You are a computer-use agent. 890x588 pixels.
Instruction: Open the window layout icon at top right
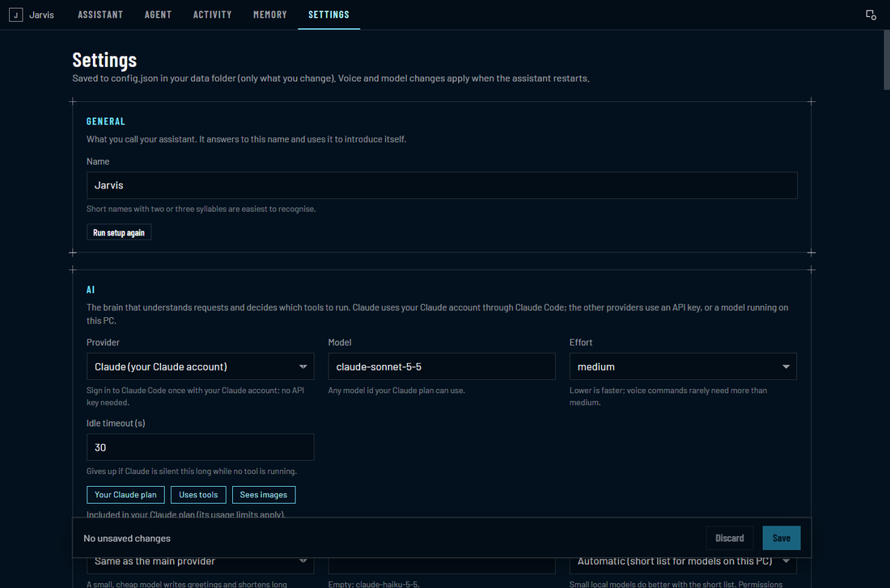point(871,15)
